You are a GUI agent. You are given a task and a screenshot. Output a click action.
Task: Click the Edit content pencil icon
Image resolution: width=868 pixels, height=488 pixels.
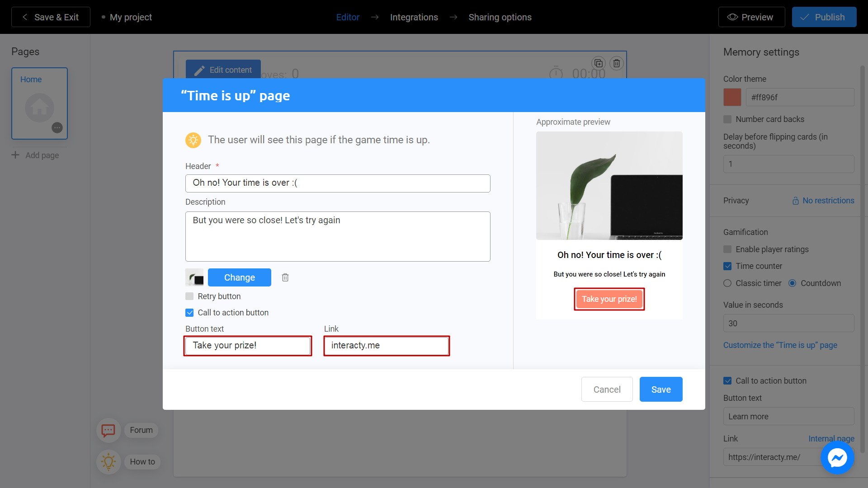(199, 70)
